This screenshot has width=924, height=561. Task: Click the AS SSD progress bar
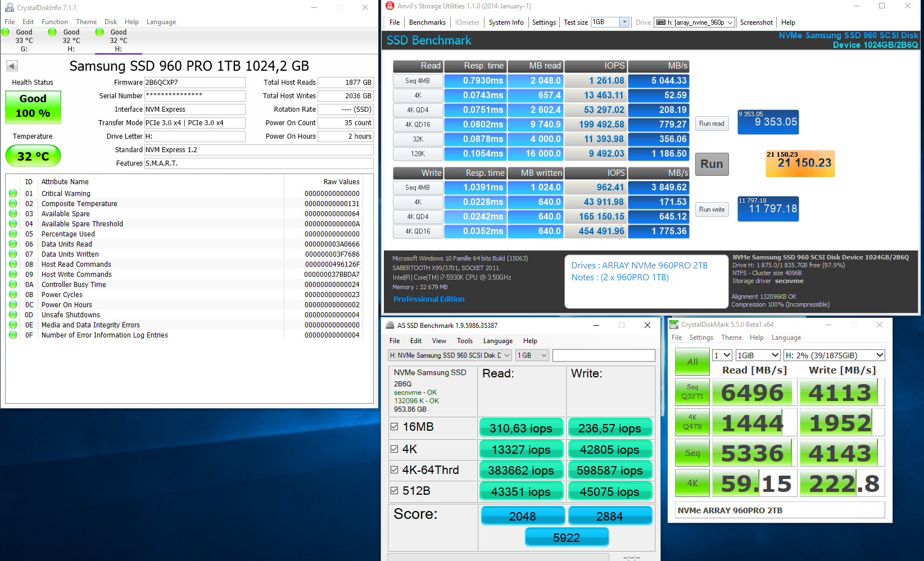tap(498, 557)
